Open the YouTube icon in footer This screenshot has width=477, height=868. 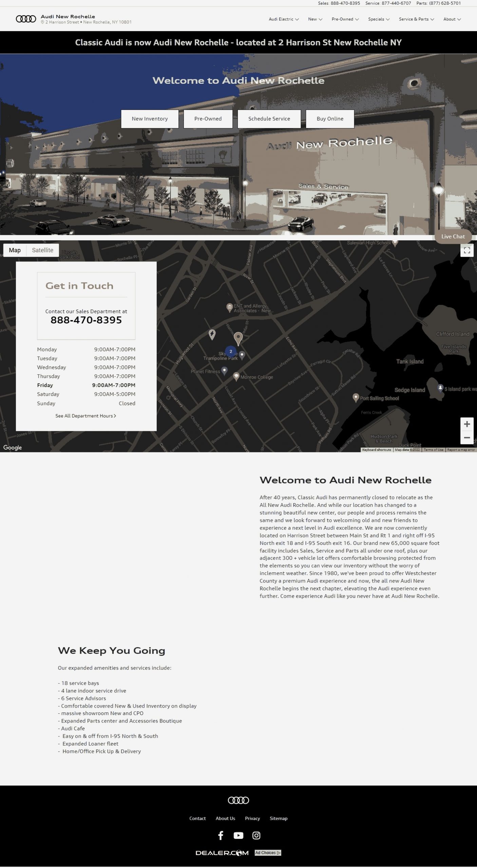click(x=238, y=835)
